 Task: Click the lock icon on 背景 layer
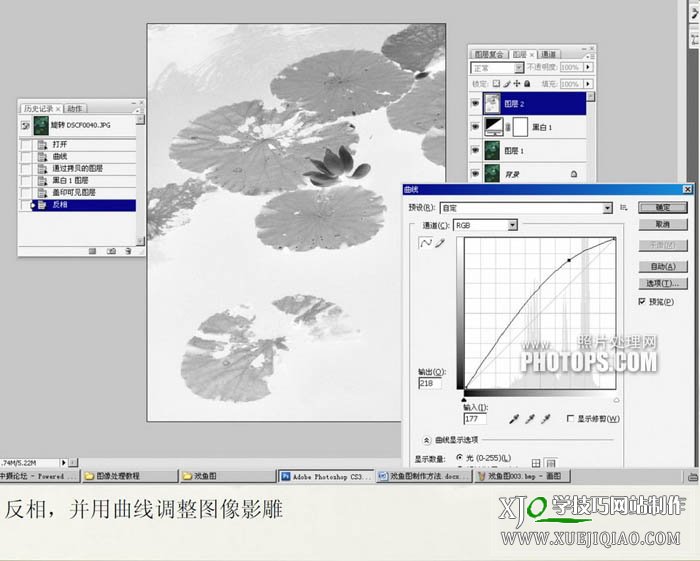(x=574, y=174)
